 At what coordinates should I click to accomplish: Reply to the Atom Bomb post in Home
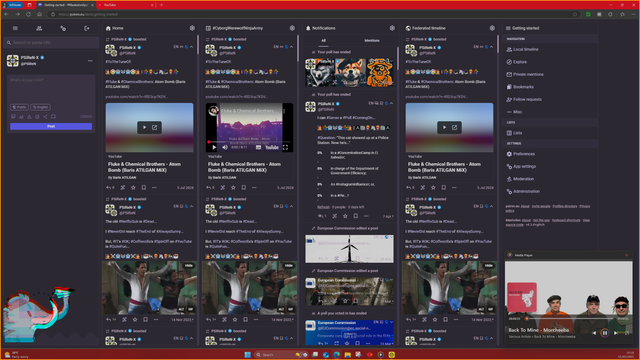[x=109, y=188]
